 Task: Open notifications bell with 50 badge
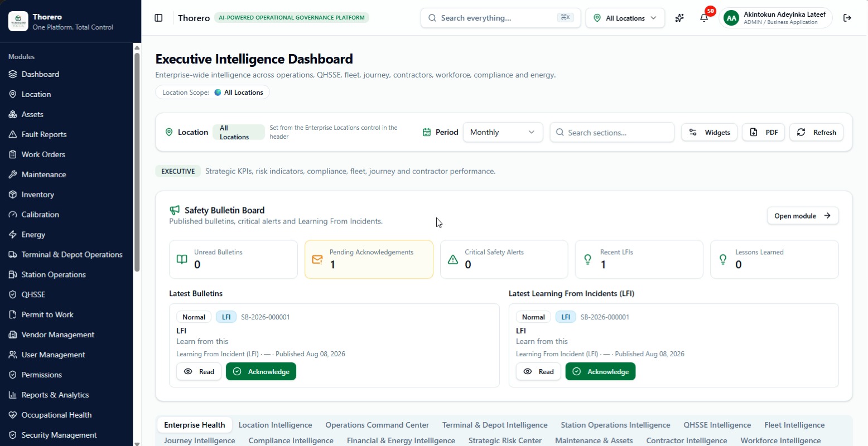tap(704, 18)
